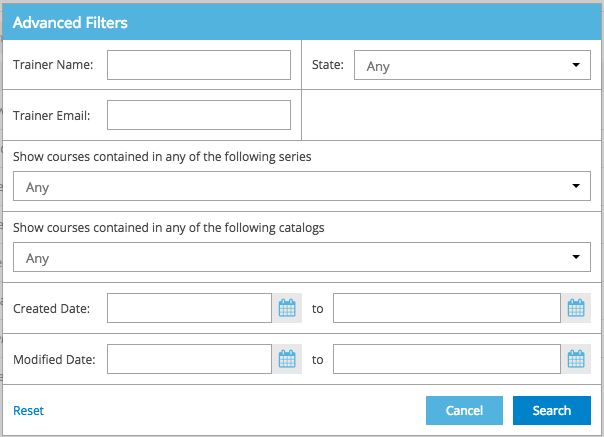
Task: Open Created Date end calendar picker
Action: coord(576,308)
